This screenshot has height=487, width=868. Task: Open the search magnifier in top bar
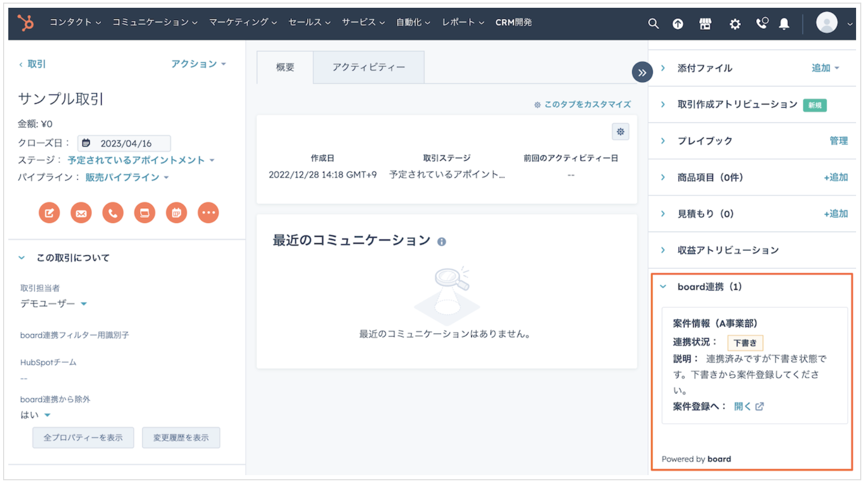(x=653, y=24)
